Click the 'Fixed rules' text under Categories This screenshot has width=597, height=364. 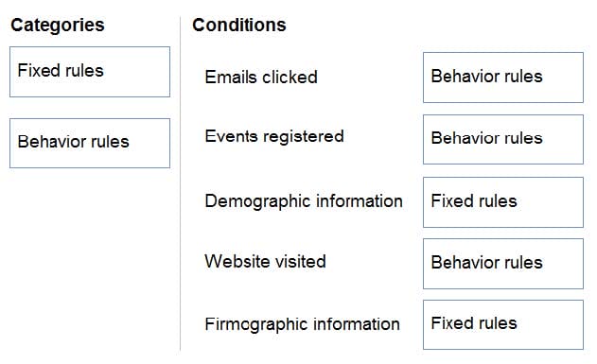pyautogui.click(x=61, y=71)
